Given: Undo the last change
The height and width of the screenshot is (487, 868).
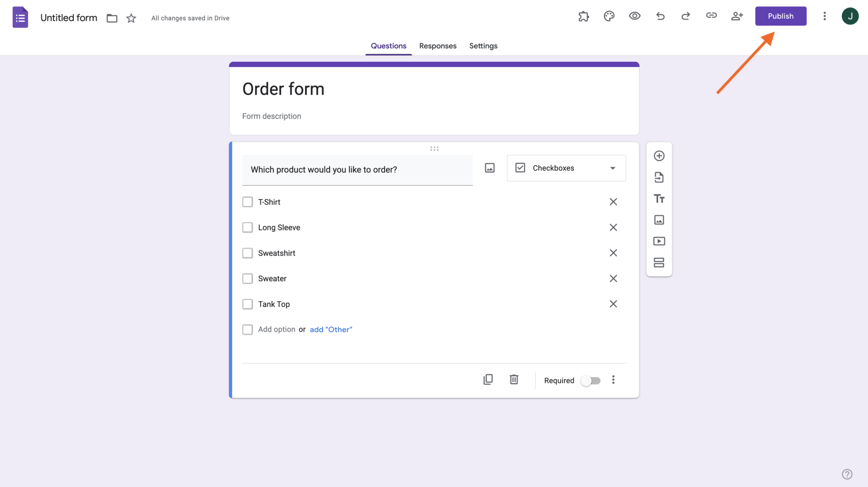Looking at the screenshot, I should [x=660, y=16].
